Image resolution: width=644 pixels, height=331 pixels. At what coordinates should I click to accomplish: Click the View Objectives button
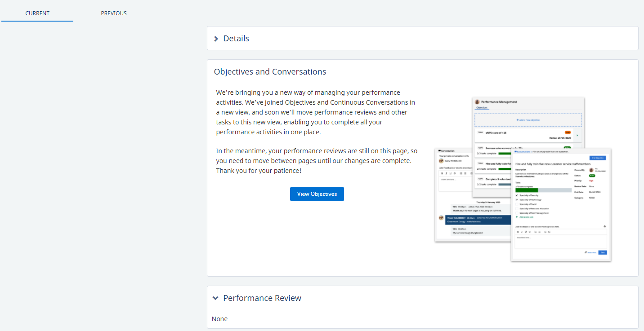click(x=317, y=194)
